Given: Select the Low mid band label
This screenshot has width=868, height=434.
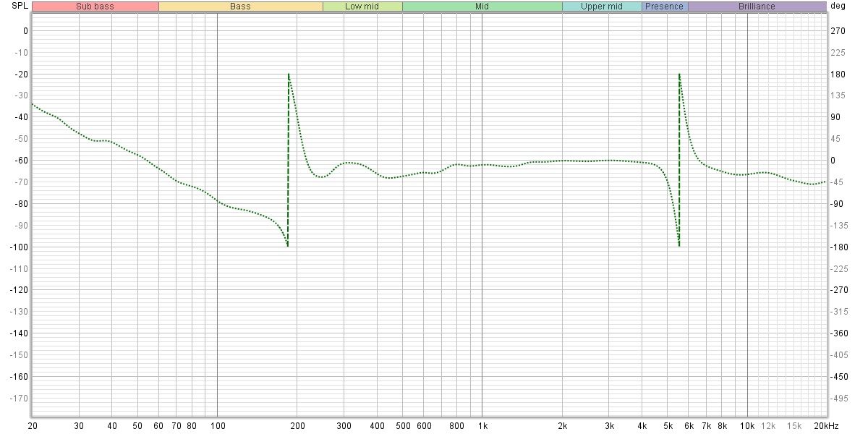Looking at the screenshot, I should 362,7.
